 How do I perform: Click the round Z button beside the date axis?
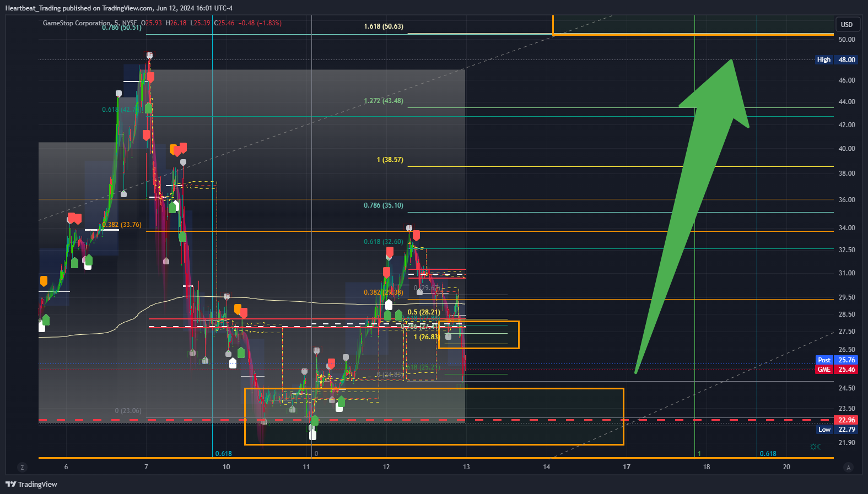click(x=22, y=468)
